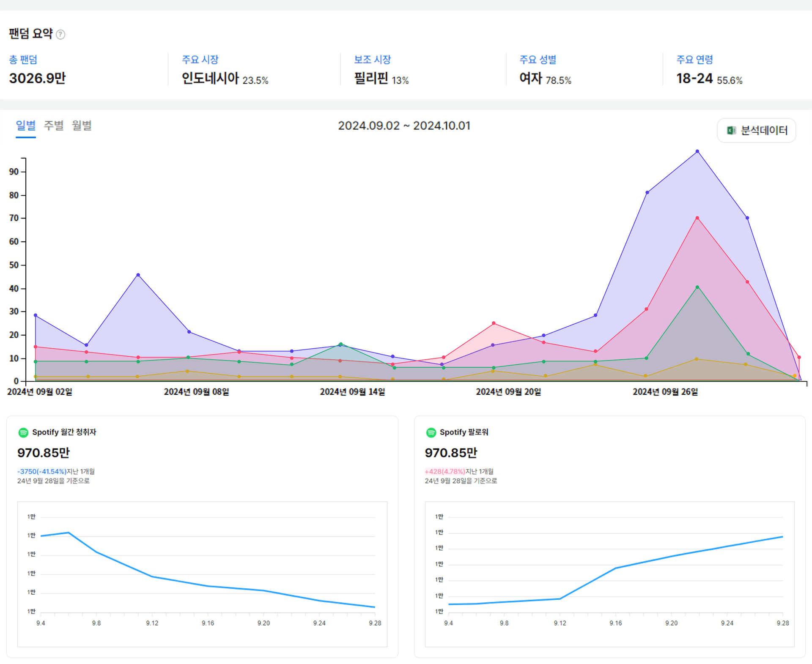Click the 보조 시장 label
The height and width of the screenshot is (664, 812).
tap(372, 60)
